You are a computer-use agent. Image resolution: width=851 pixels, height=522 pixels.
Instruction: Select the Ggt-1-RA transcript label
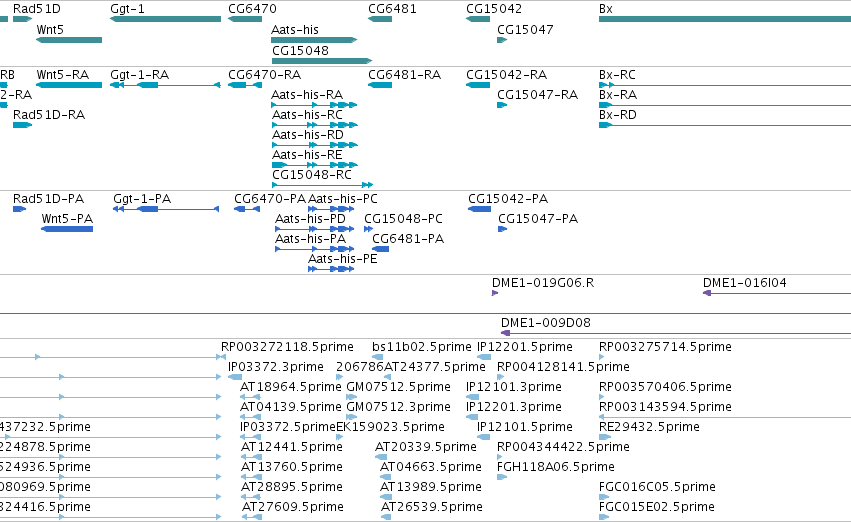[x=139, y=74]
